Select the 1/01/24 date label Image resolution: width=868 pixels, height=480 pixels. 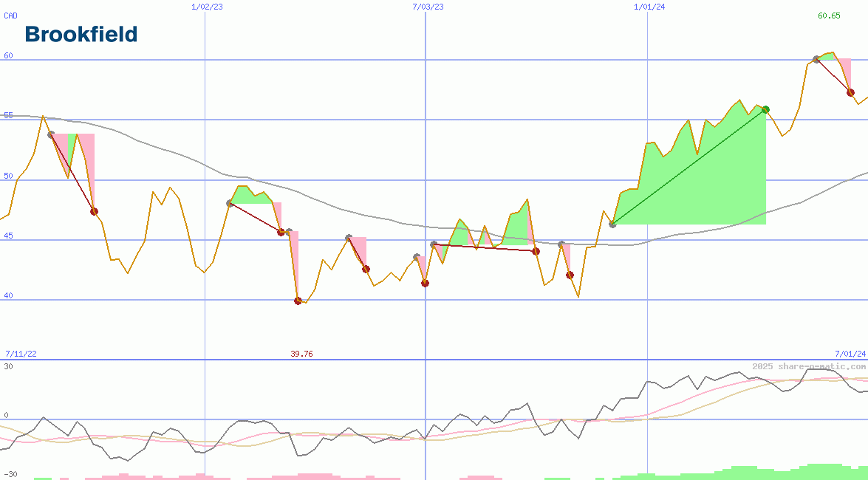pyautogui.click(x=649, y=7)
